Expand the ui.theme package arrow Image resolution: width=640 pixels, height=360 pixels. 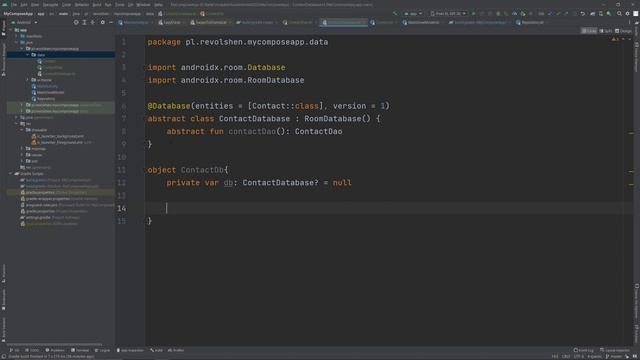point(28,80)
